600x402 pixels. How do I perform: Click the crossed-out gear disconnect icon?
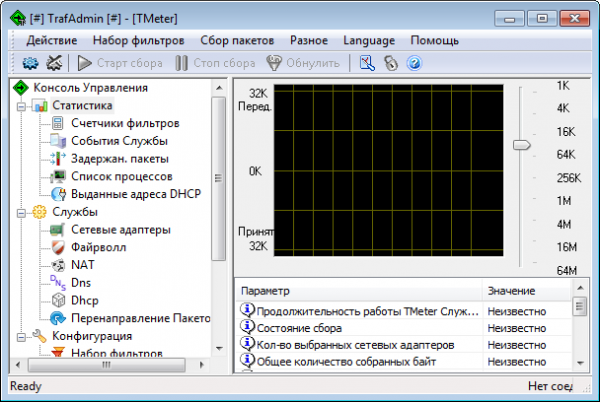(x=54, y=63)
